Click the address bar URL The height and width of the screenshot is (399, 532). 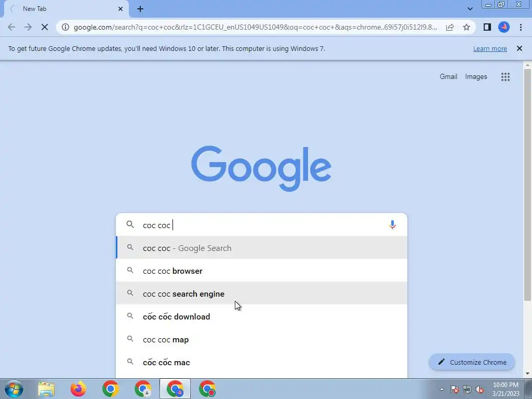click(x=256, y=27)
